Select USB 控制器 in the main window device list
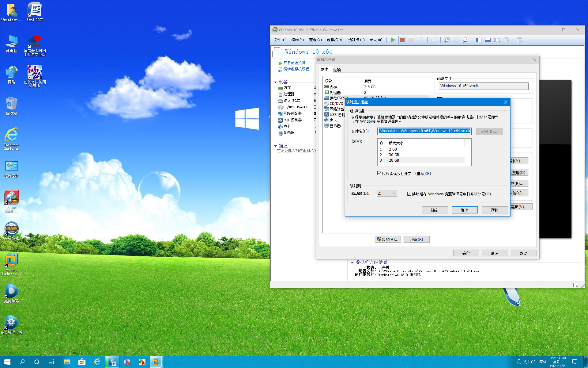 pyautogui.click(x=290, y=120)
